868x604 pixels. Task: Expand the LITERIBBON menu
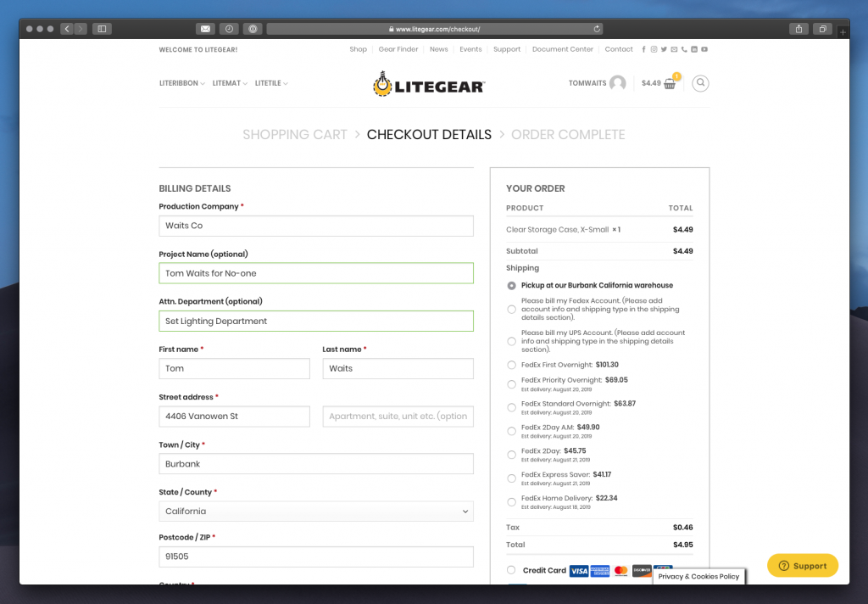point(182,83)
